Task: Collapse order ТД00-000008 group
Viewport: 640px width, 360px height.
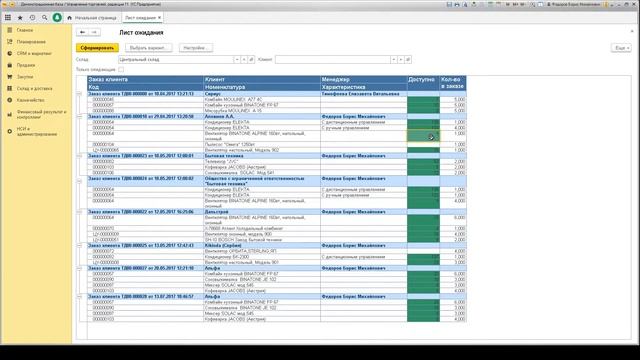Action: pyautogui.click(x=80, y=94)
